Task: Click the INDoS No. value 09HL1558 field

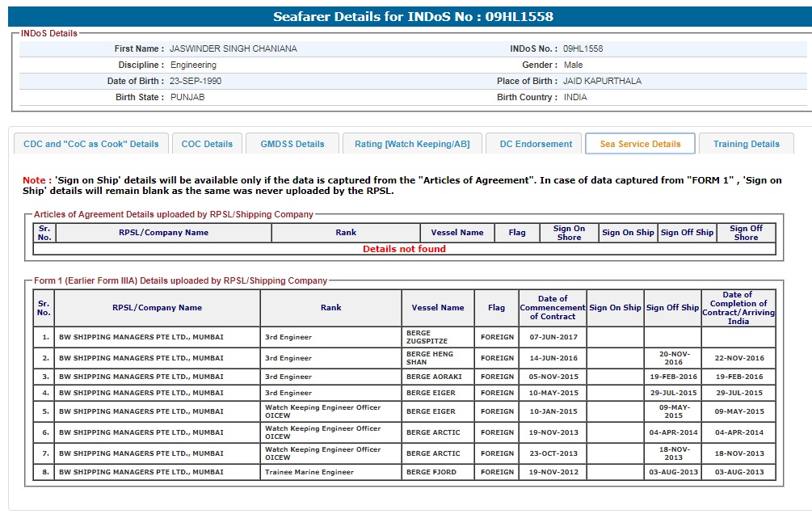Action: tap(583, 48)
